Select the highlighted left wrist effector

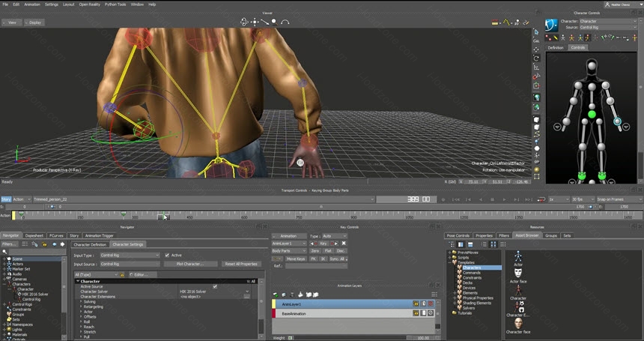click(x=617, y=121)
